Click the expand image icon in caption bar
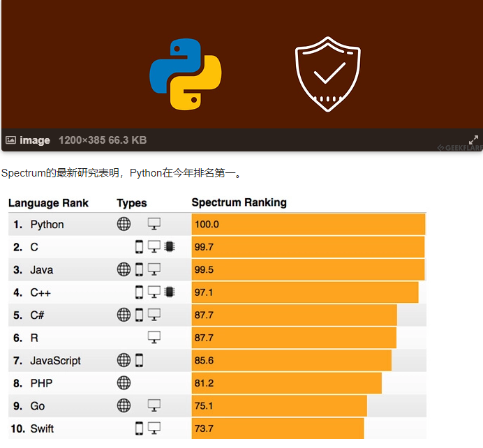The width and height of the screenshot is (483, 448). 473,140
